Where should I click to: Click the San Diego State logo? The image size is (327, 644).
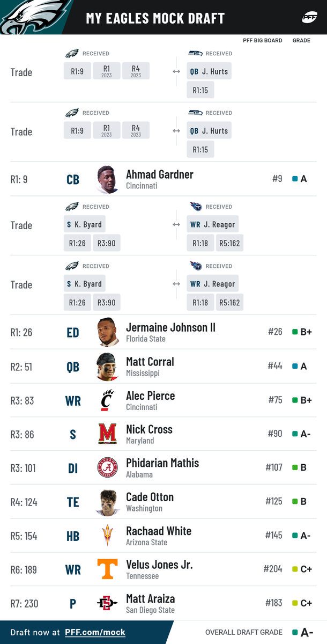tap(107, 603)
